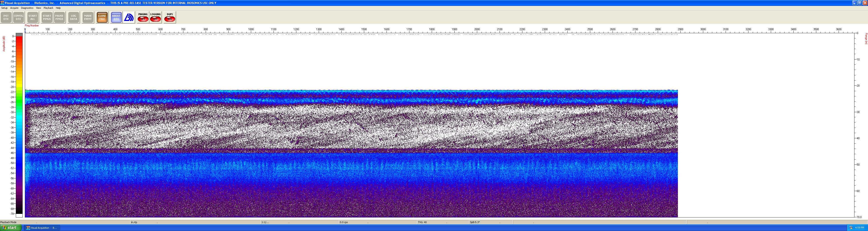This screenshot has height=231, width=868.
Task: Click the START PINGS button
Action: 47,18
